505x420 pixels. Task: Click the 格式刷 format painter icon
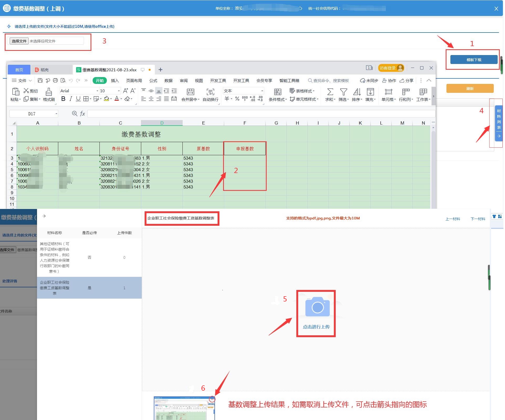[x=49, y=92]
